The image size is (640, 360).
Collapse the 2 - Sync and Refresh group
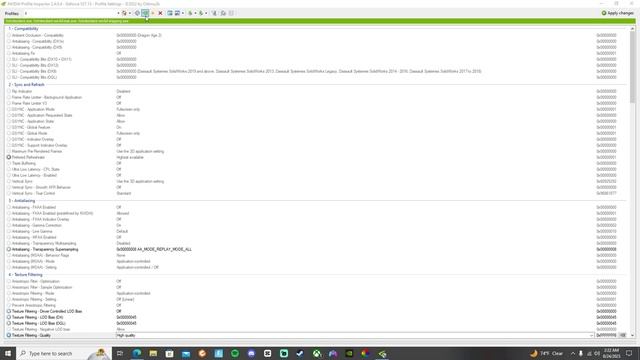[27, 84]
